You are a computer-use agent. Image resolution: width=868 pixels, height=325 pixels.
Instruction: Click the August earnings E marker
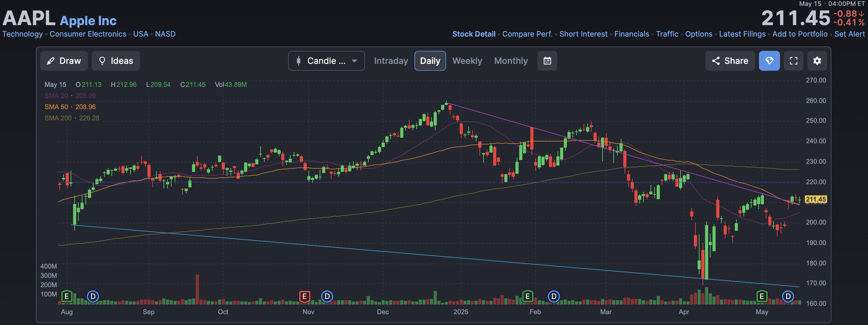tap(67, 297)
